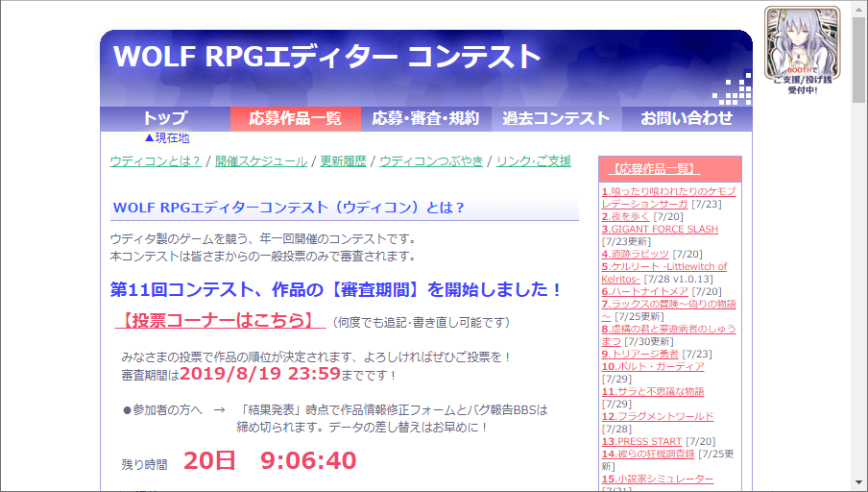Open the BOOTH support banner image
This screenshot has width=868, height=492.
[802, 50]
